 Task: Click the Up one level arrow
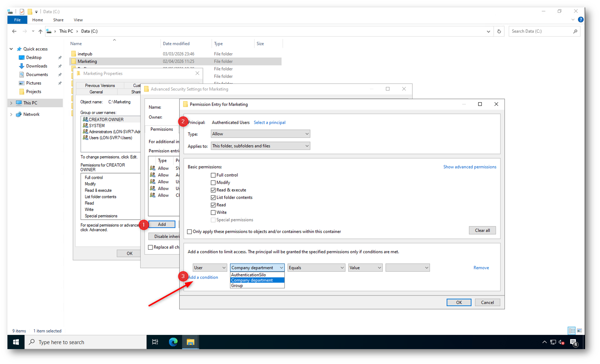click(40, 31)
